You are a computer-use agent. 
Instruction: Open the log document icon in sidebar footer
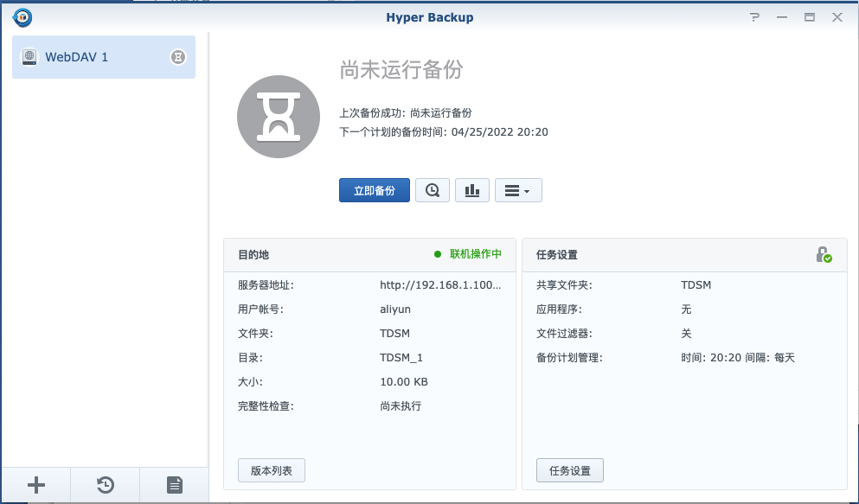pos(174,485)
